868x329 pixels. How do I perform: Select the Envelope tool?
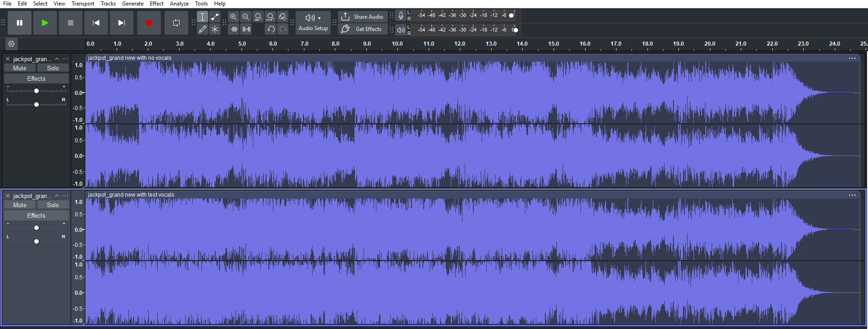point(215,17)
